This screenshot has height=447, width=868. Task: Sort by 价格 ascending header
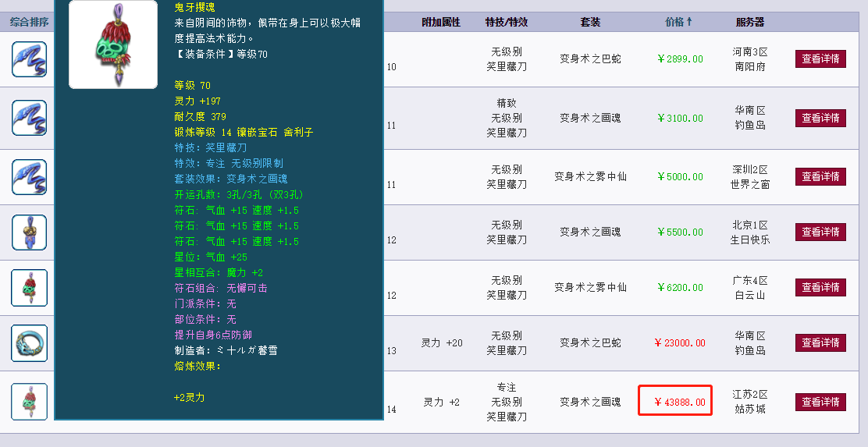tap(678, 22)
